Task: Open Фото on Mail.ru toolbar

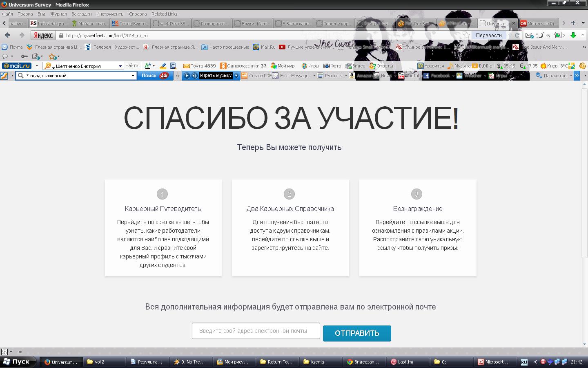Action: pos(332,66)
